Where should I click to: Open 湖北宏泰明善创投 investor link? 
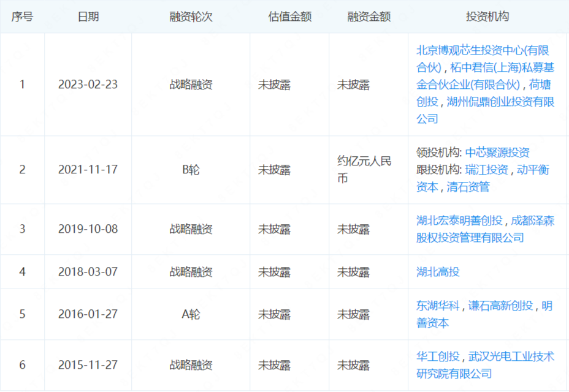click(459, 220)
